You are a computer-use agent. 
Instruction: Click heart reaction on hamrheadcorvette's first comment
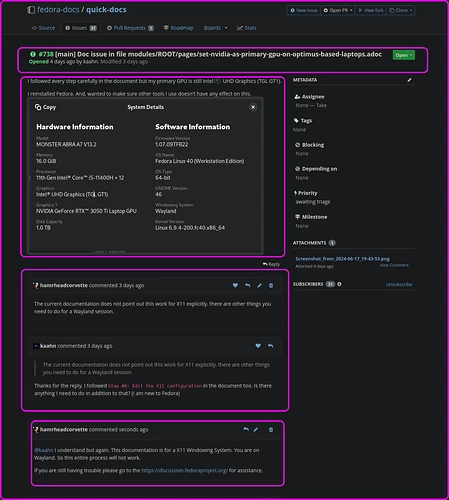[x=235, y=285]
